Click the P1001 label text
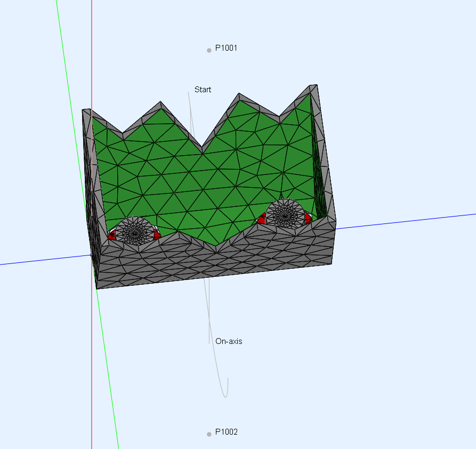This screenshot has width=476, height=449. tap(226, 48)
